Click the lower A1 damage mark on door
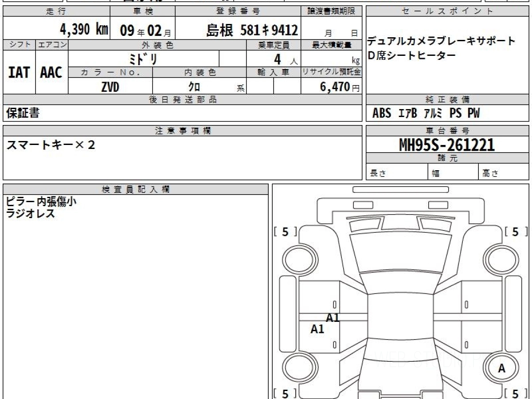 [x=317, y=329]
